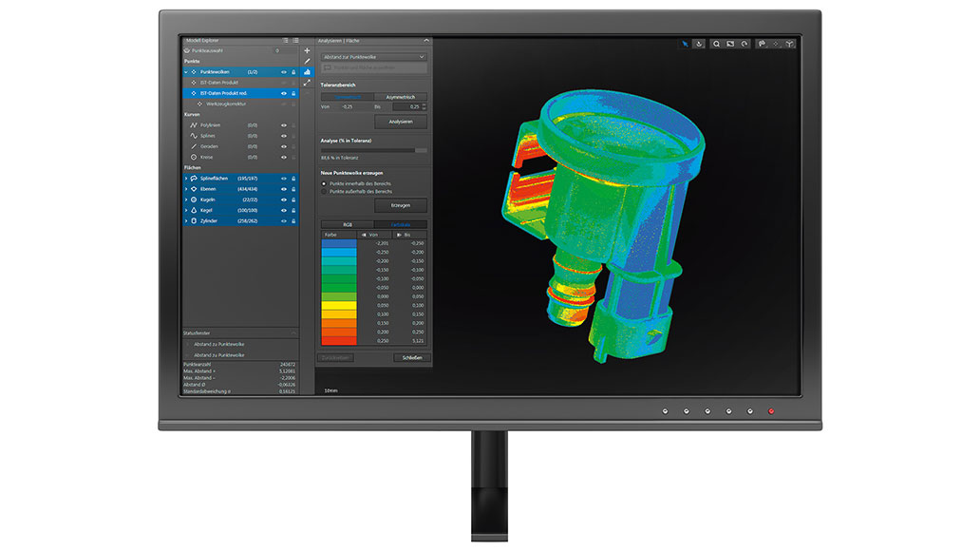Click the axis orientation icon at top right
Screen dimensions: 980x551
787,44
